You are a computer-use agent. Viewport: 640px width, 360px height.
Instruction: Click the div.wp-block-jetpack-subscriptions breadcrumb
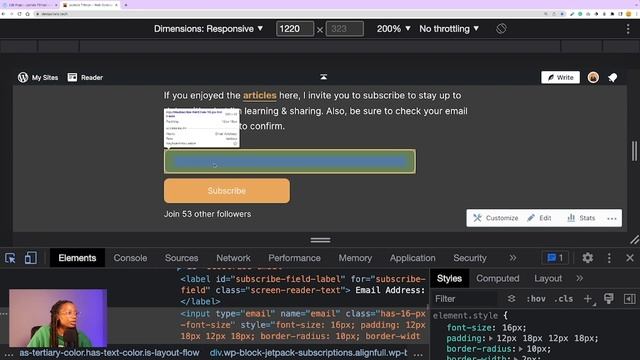click(x=308, y=353)
